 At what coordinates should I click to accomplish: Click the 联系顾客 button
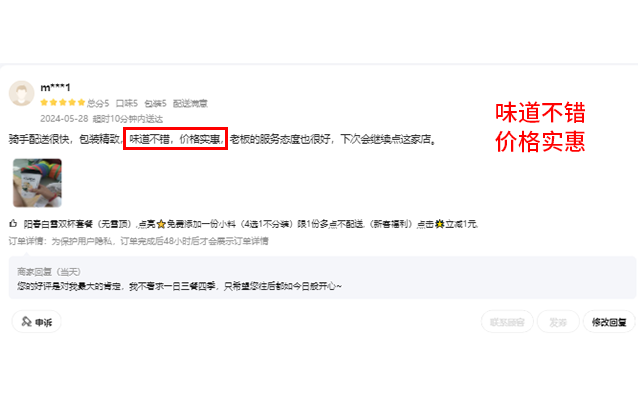point(507,322)
